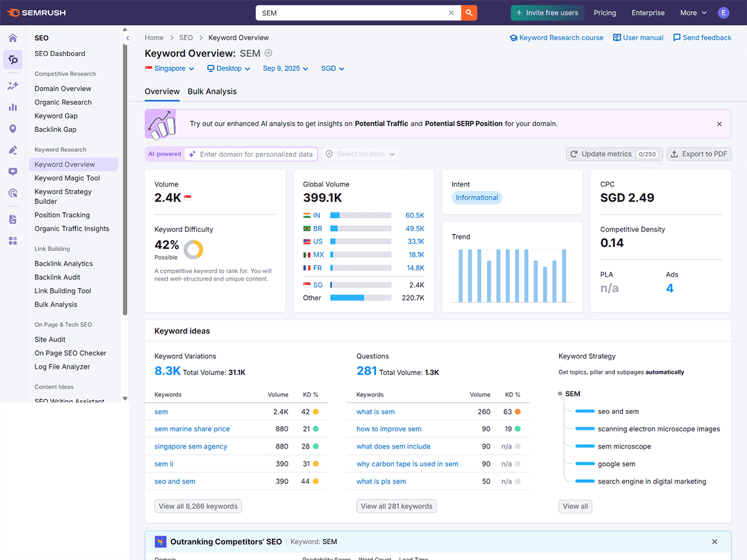Select the Content pencil icon in the sidebar
Image resolution: width=747 pixels, height=560 pixels.
(12, 150)
